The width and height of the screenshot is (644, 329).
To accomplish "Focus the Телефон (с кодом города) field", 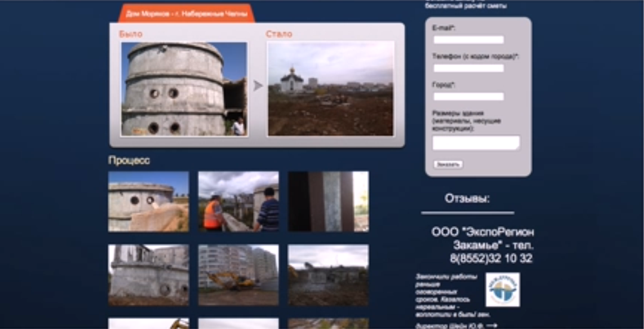I will (x=469, y=68).
